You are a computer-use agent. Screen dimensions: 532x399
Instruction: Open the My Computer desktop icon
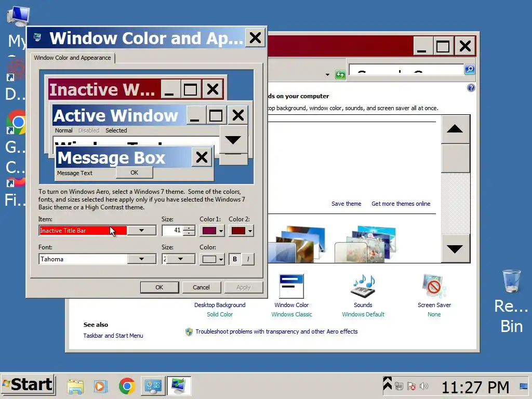[x=18, y=16]
